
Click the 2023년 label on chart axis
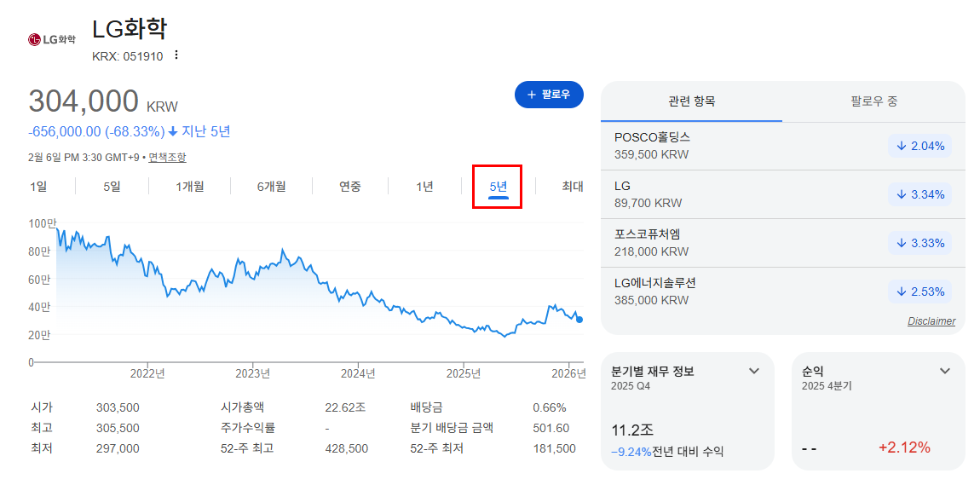(254, 373)
